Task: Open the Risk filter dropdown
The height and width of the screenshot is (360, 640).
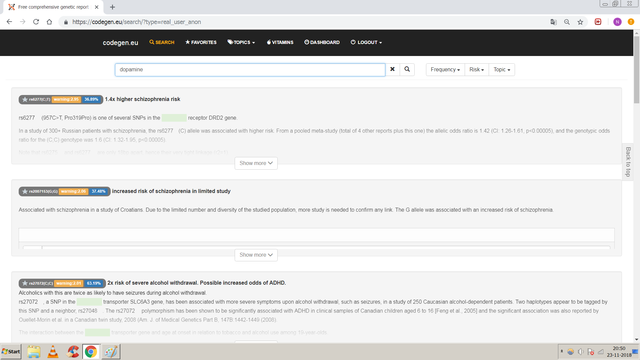Action: point(476,69)
